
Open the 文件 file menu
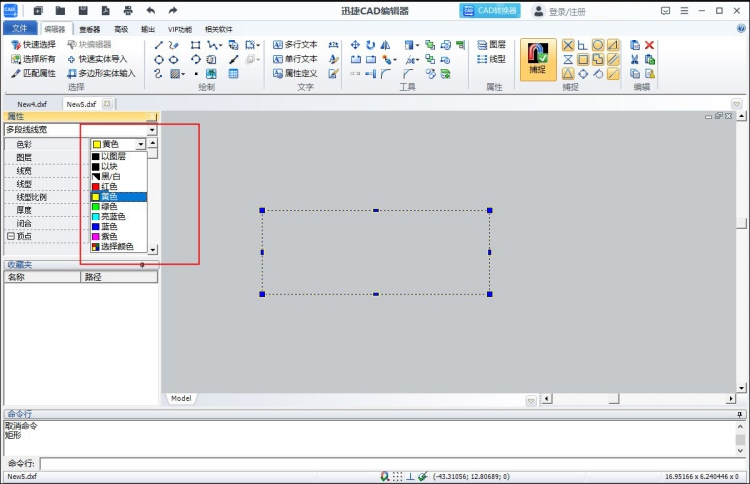pyautogui.click(x=20, y=28)
